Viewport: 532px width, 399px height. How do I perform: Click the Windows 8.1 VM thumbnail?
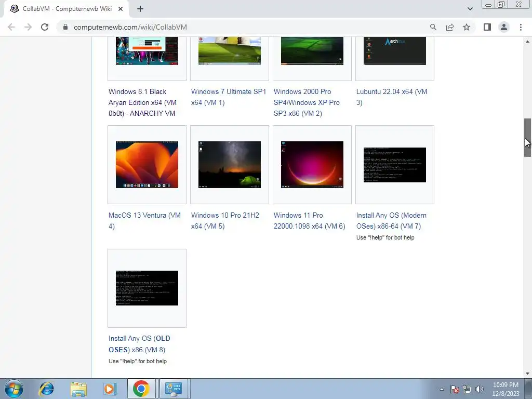coord(147,51)
